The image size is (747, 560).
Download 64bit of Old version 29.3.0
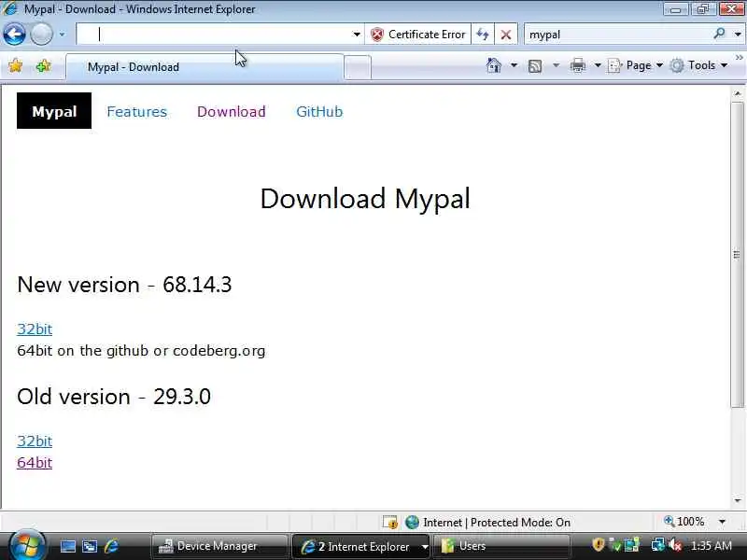(35, 462)
